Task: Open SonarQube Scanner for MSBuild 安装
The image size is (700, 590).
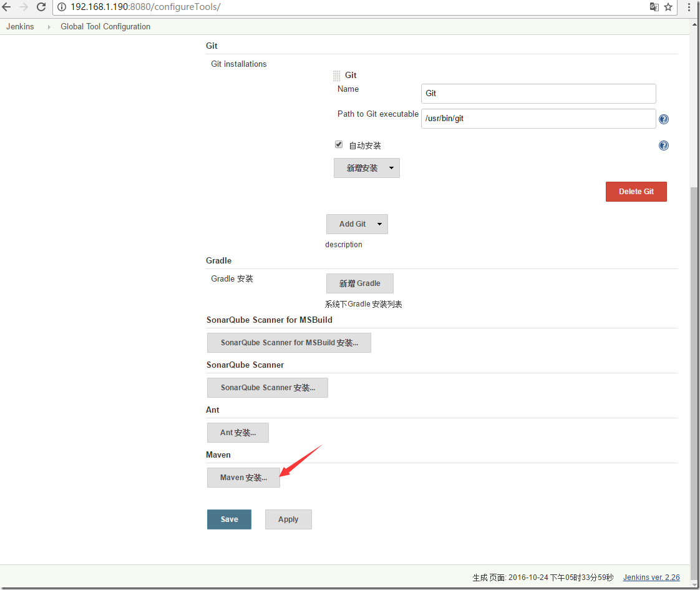Action: [289, 343]
